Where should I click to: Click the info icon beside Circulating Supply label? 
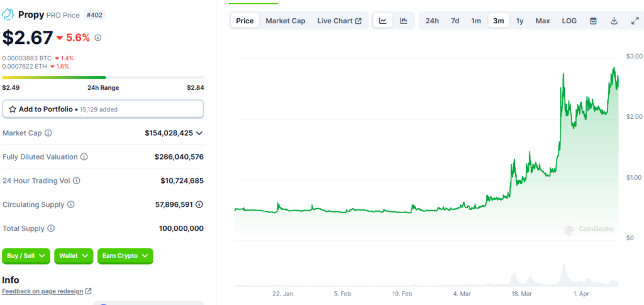pyautogui.click(x=70, y=205)
